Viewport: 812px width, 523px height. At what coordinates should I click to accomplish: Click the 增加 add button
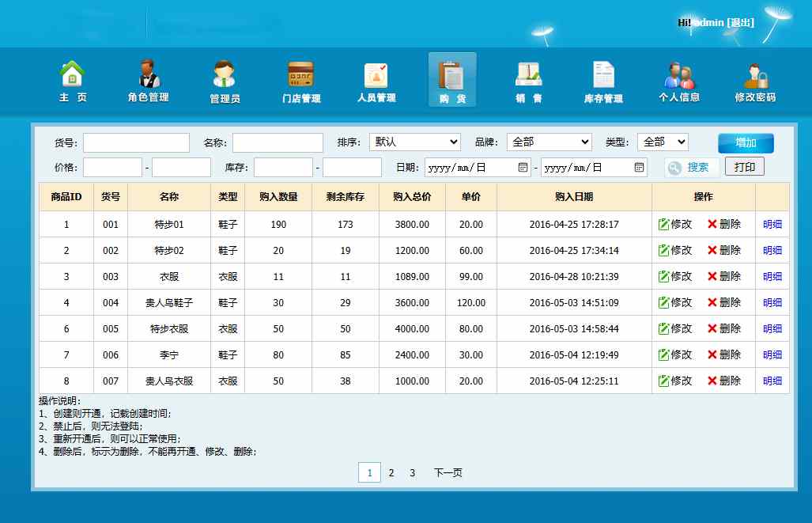click(x=746, y=143)
